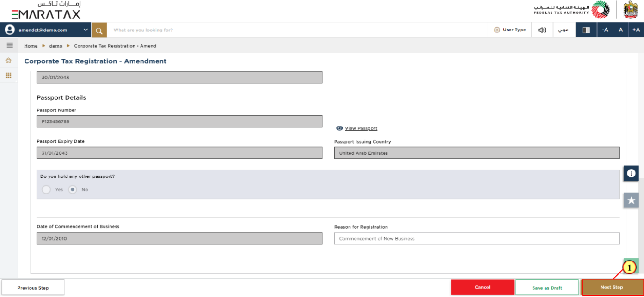The image size is (644, 297).
Task: Proceed with the Next Step button
Action: coord(612,287)
